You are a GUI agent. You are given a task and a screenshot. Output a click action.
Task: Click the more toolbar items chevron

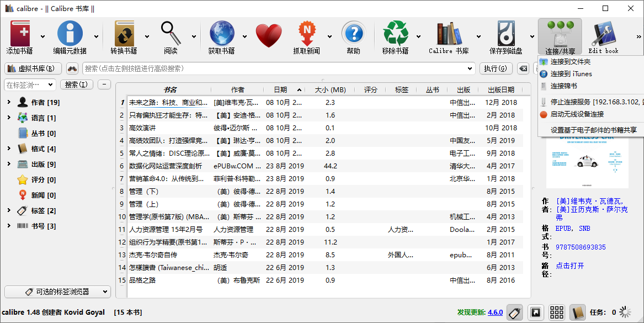point(638,37)
